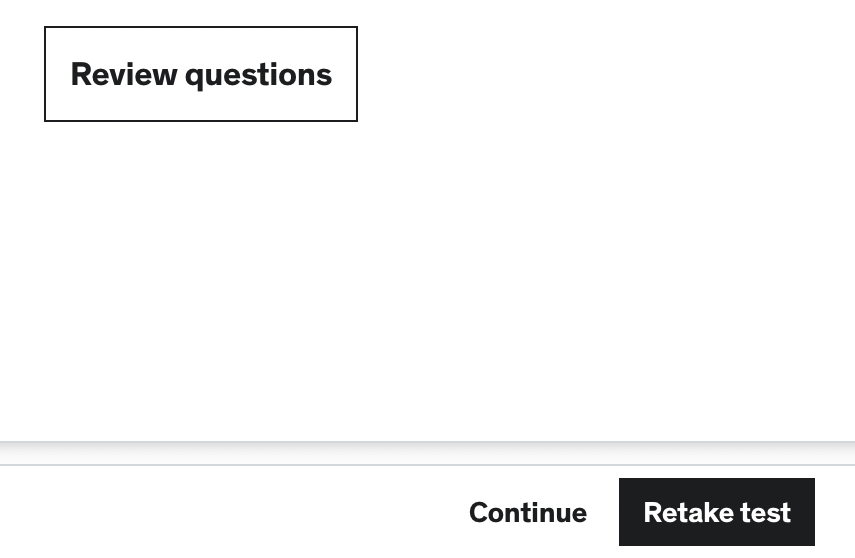855x558 pixels.
Task: Select the Continue text link
Action: (528, 513)
